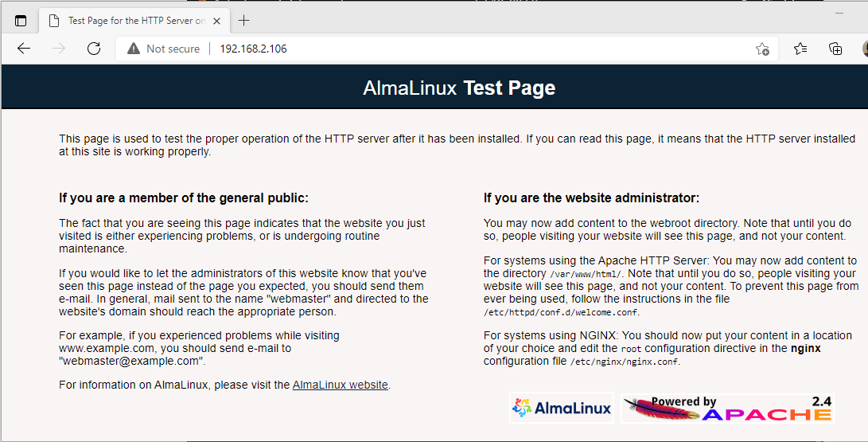
Task: Click the "/var/www/html/" path text
Action: tap(586, 274)
